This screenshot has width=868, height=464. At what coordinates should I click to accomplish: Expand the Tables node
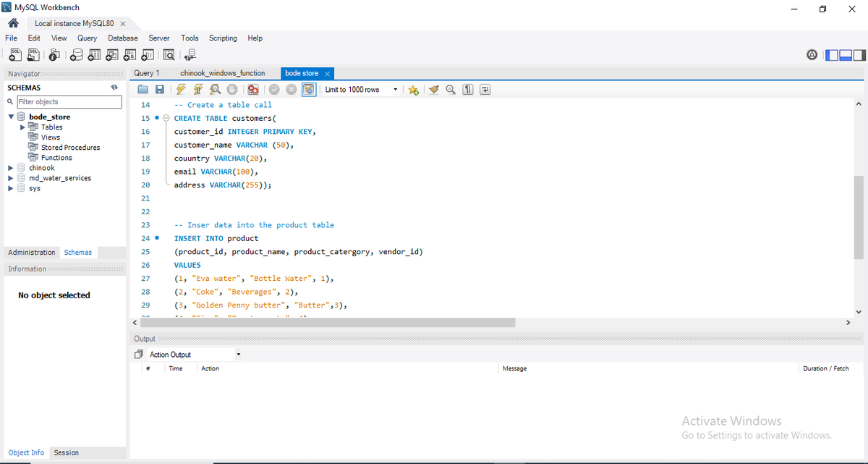point(22,127)
